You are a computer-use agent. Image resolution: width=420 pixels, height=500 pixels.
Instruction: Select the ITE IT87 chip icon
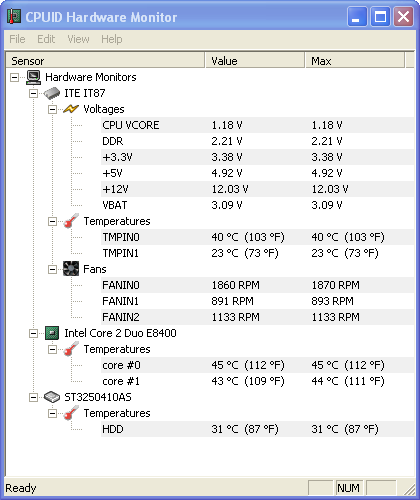pos(52,93)
